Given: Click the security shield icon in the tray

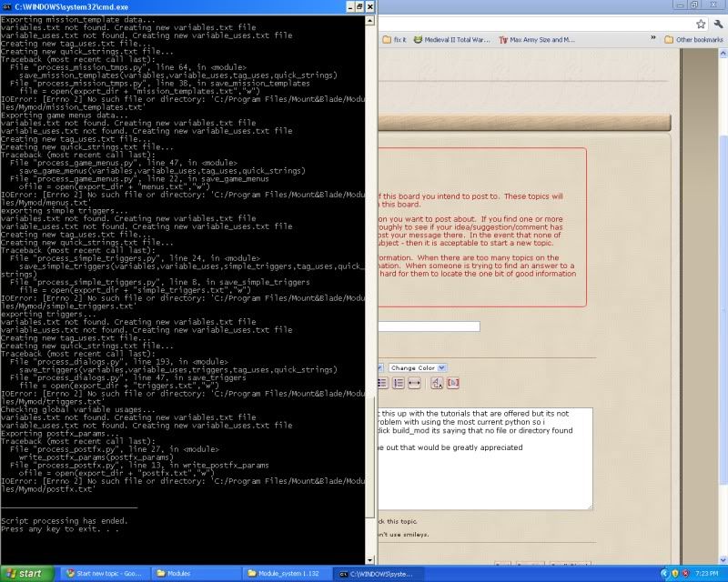Looking at the screenshot, I should coord(675,574).
